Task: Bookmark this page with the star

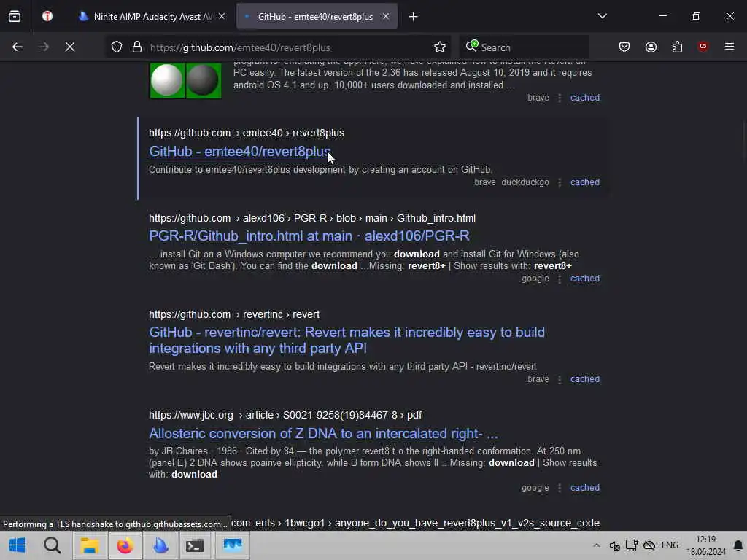Action: coord(440,47)
